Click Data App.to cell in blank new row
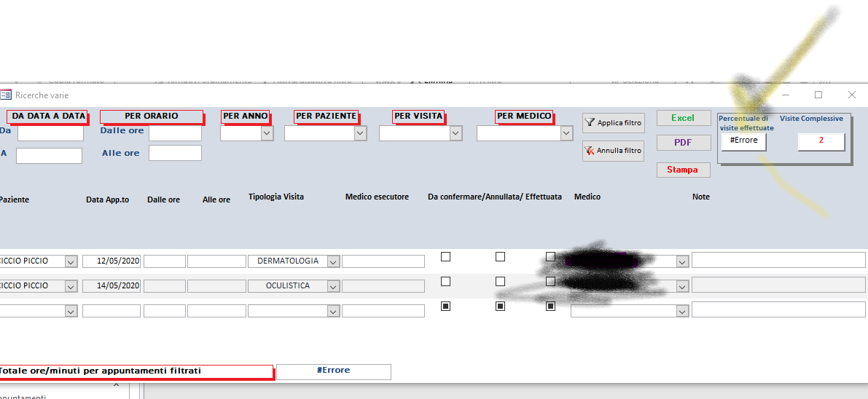 (x=112, y=311)
